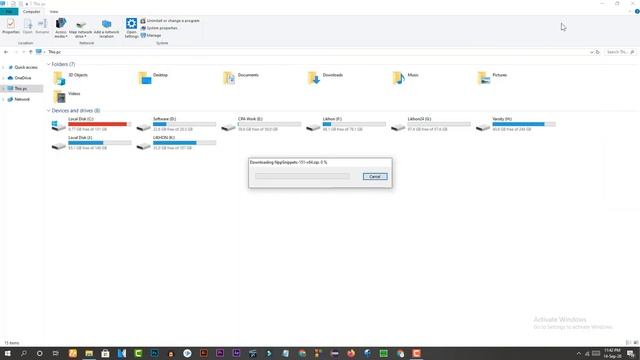Select the Desktop folder
This screenshot has width=640, height=360.
[154, 78]
